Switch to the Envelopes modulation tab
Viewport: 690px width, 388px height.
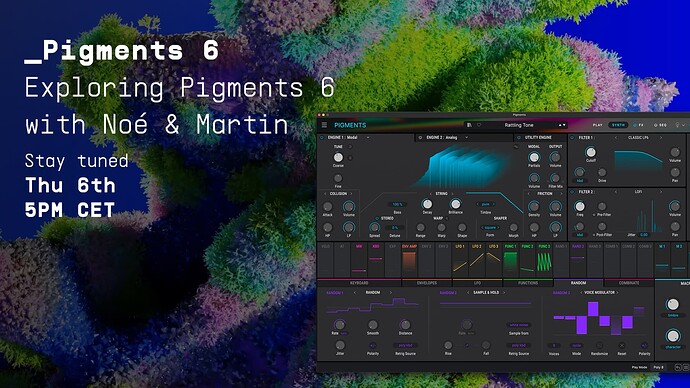click(x=427, y=283)
